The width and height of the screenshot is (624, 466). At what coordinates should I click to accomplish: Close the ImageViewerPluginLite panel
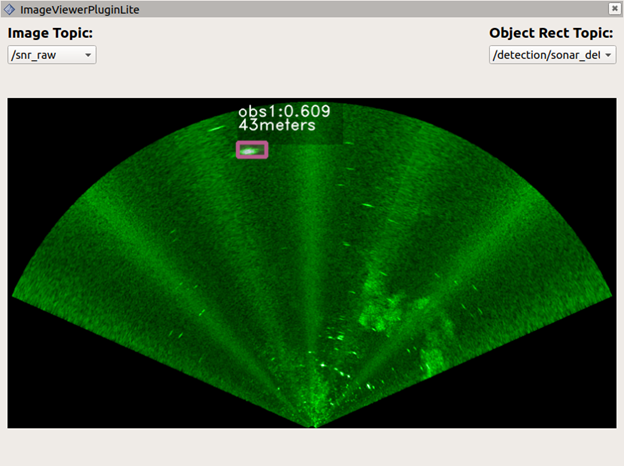pyautogui.click(x=614, y=8)
